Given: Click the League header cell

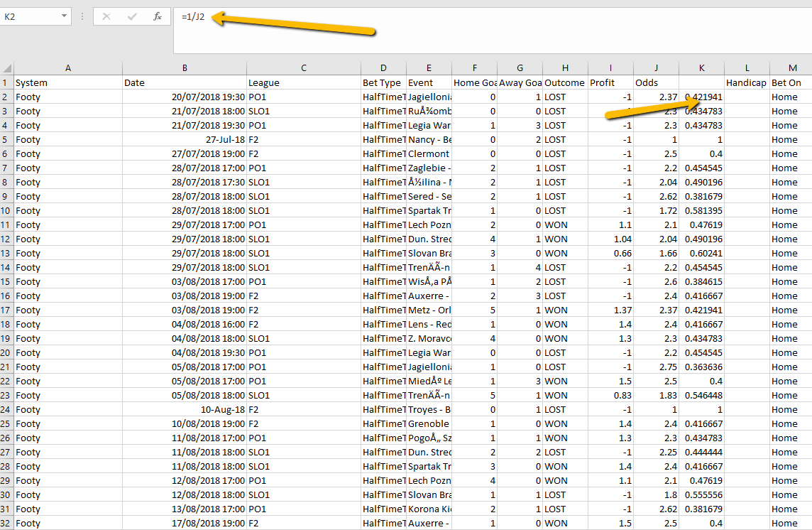Looking at the screenshot, I should click(304, 82).
